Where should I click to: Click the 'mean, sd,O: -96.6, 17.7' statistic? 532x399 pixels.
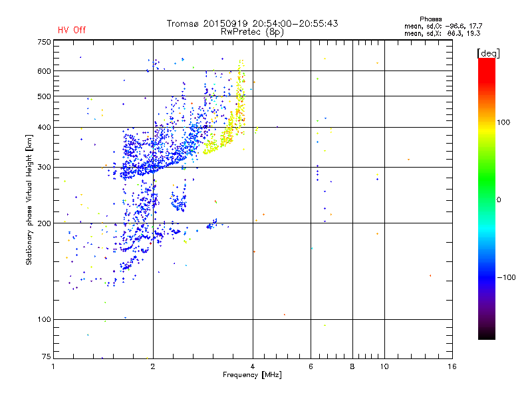coord(443,26)
